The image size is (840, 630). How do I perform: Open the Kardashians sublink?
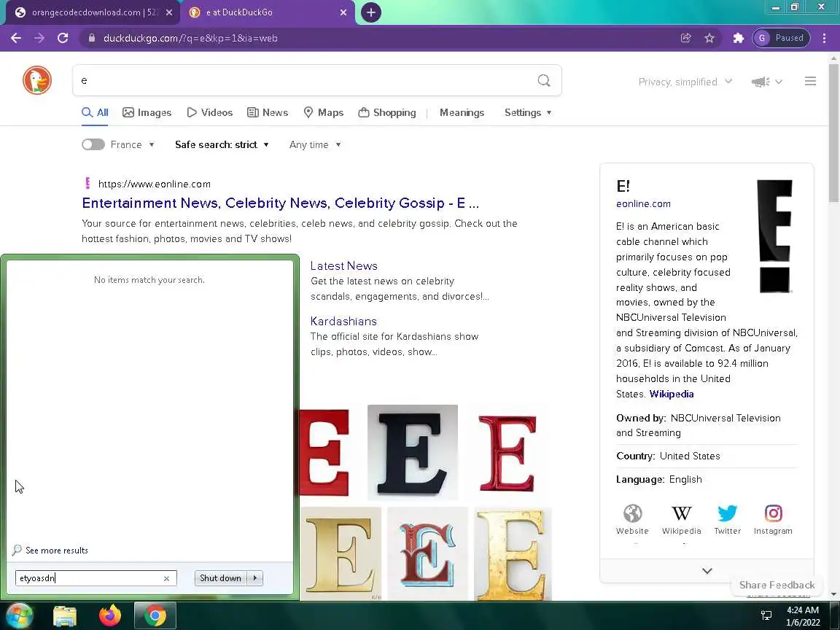click(x=343, y=322)
